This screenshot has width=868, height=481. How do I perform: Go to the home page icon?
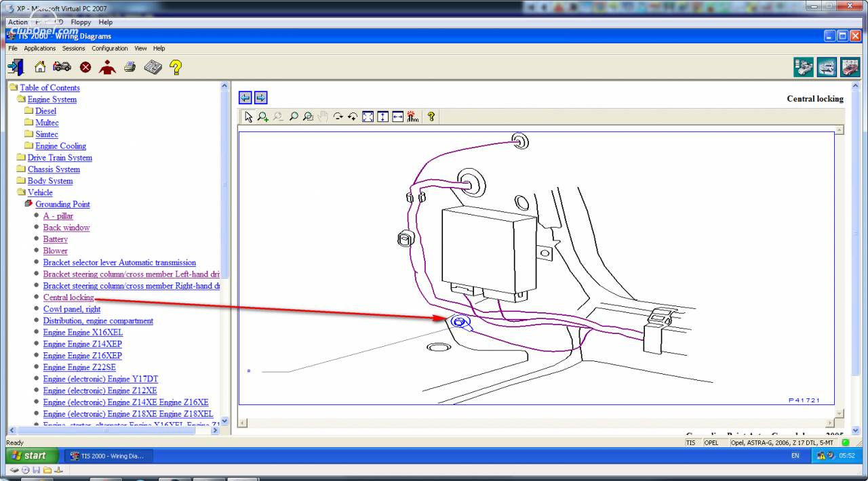(x=40, y=67)
